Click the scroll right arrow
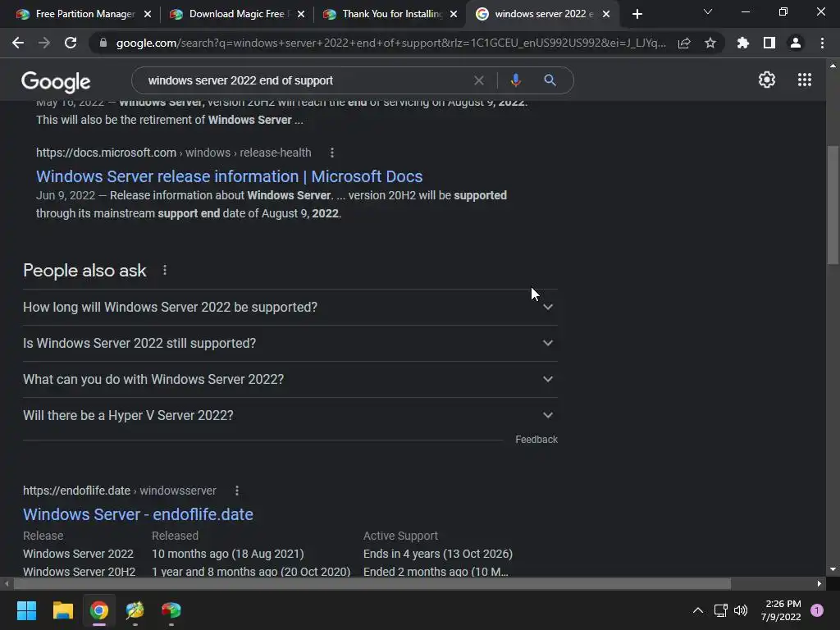The height and width of the screenshot is (630, 840). tap(819, 583)
